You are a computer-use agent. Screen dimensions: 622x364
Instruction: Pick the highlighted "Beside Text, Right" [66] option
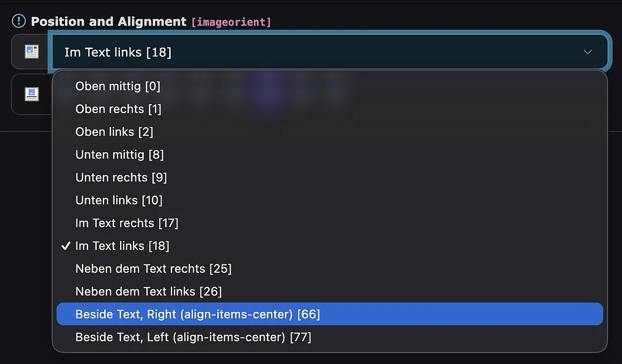(x=198, y=314)
